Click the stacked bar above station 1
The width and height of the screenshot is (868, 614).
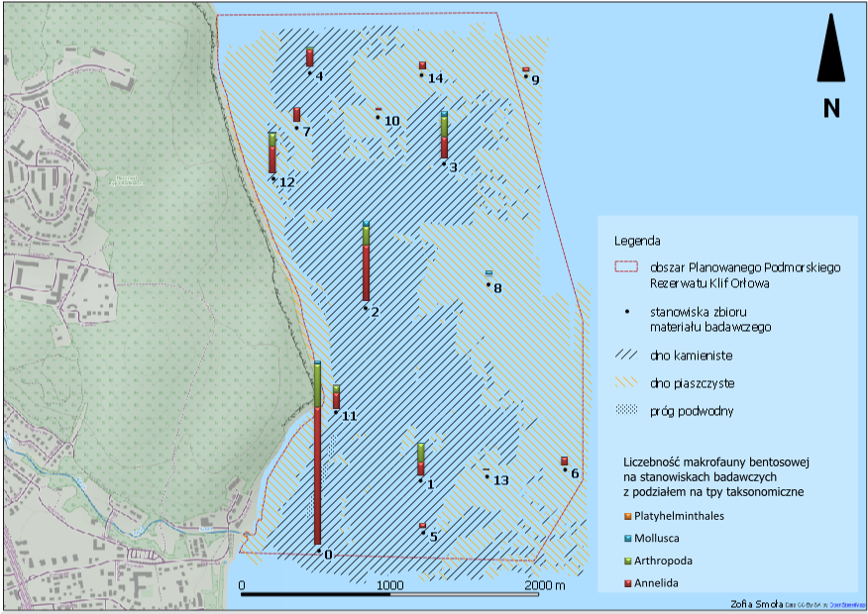pos(421,460)
